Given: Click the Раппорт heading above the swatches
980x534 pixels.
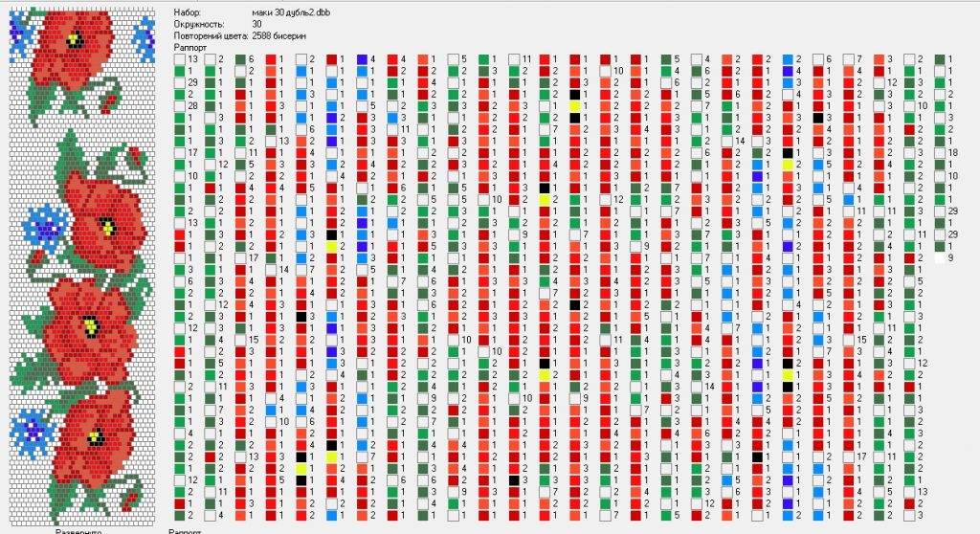Looking at the screenshot, I should click(189, 47).
